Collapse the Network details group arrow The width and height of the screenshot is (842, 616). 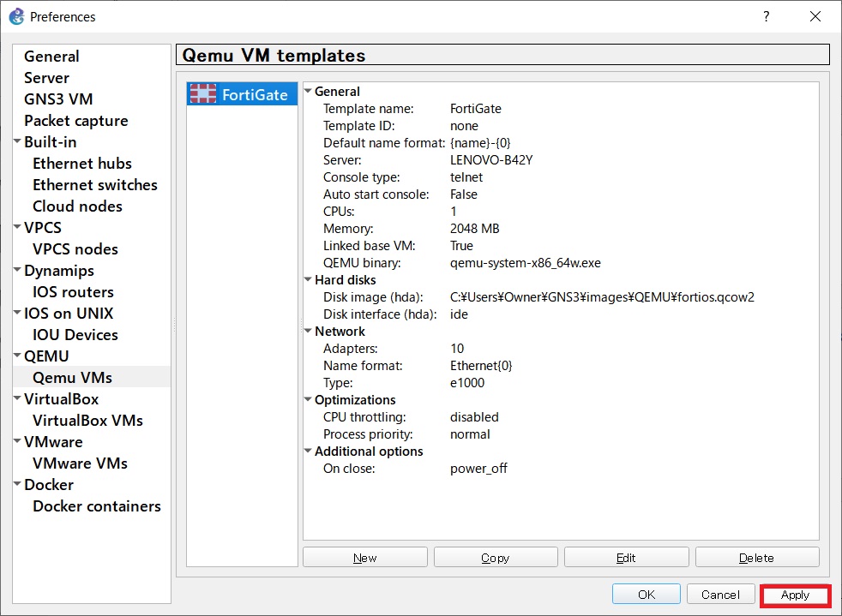(x=308, y=331)
